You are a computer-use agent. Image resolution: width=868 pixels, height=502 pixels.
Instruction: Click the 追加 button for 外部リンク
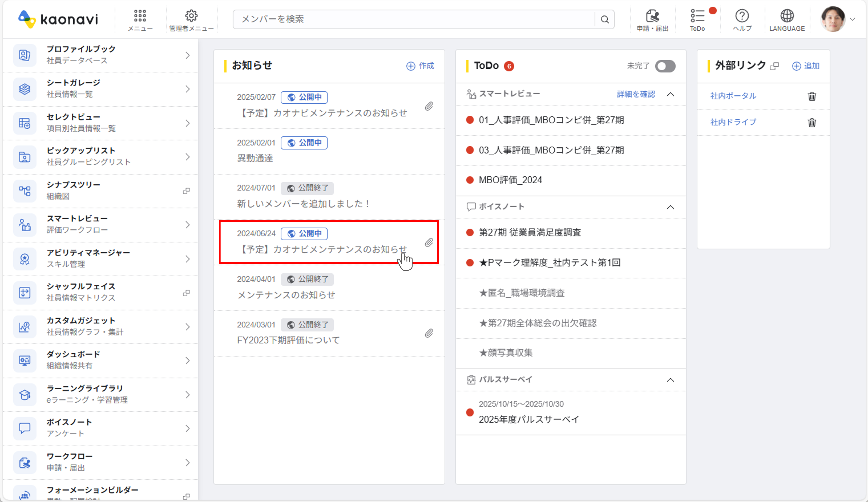(806, 66)
